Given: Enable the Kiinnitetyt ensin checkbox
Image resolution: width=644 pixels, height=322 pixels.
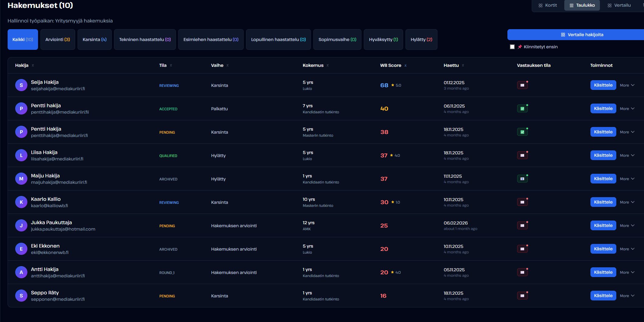Looking at the screenshot, I should pyautogui.click(x=512, y=47).
